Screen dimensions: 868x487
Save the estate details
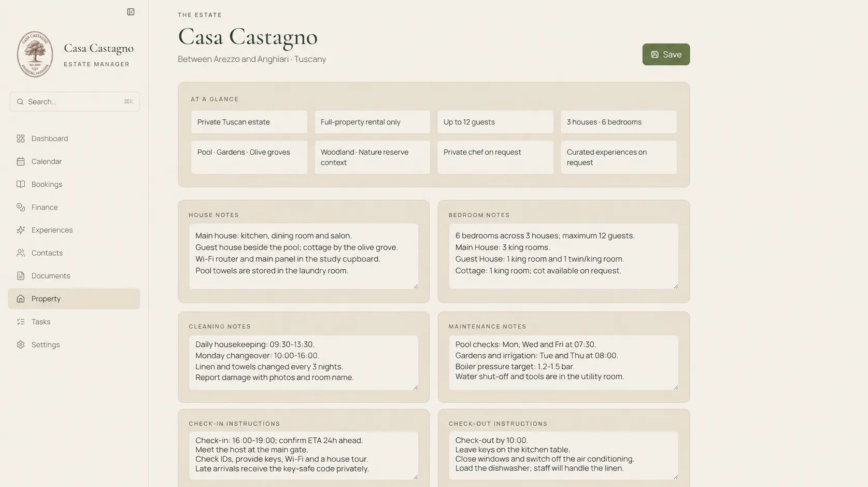[x=666, y=54]
